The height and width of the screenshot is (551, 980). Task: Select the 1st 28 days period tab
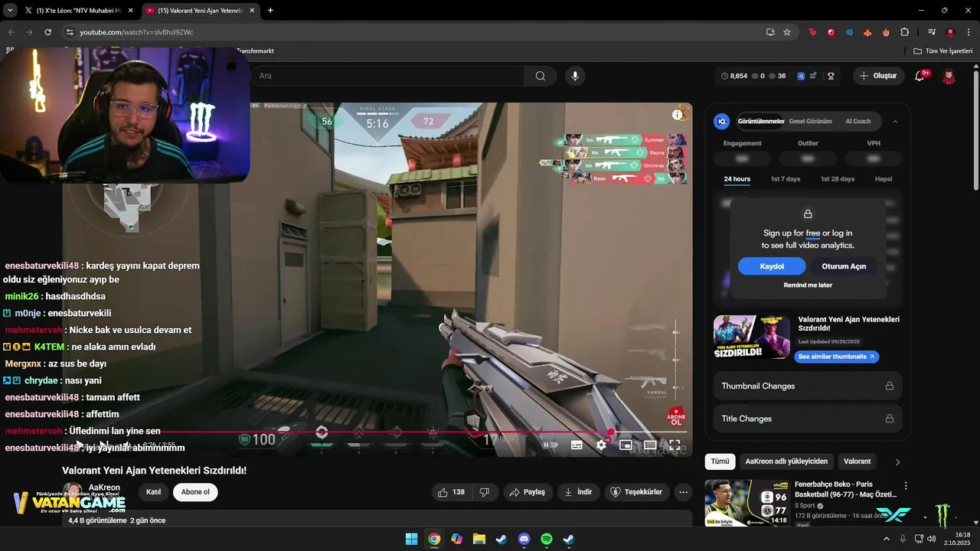tap(837, 179)
